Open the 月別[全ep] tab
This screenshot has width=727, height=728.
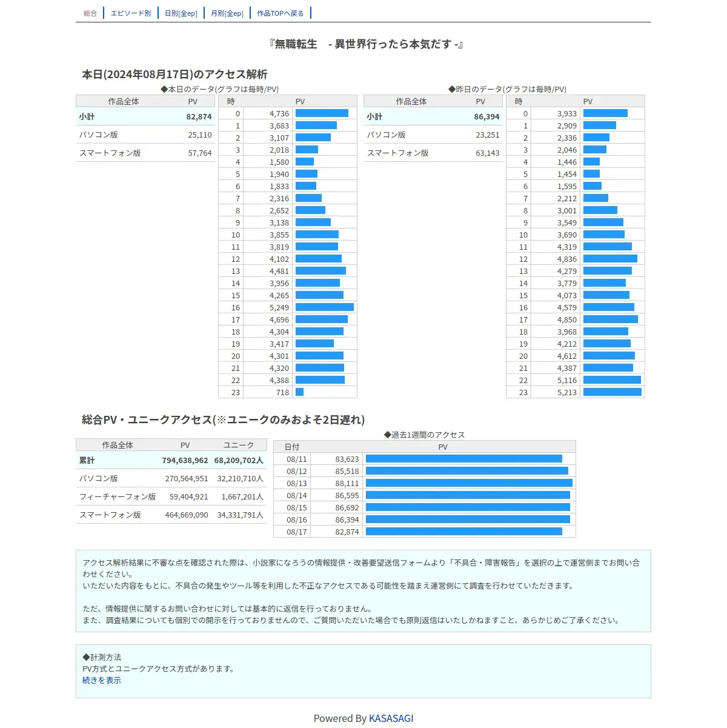[x=227, y=13]
